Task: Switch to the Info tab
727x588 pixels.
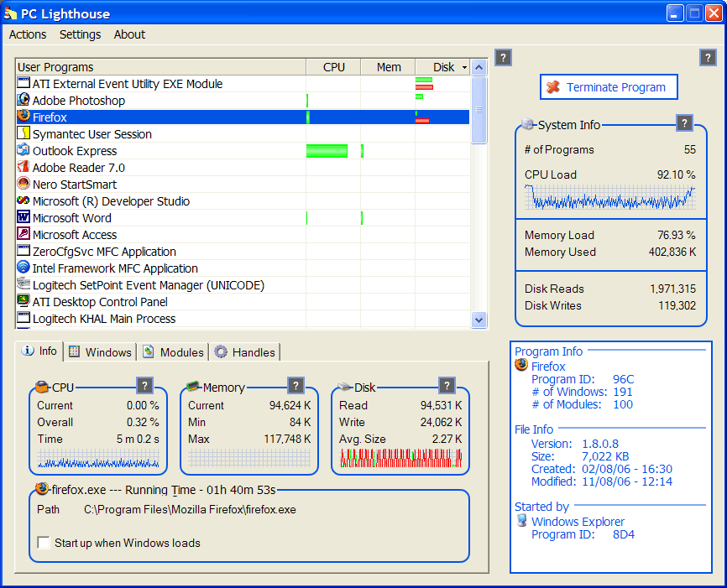Action: coord(39,351)
